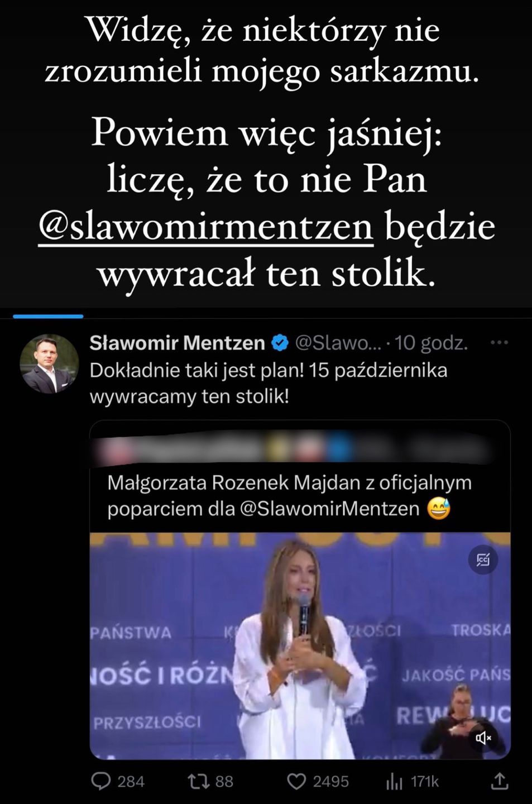Screen dimensions: 532x804
Task: Open the three-dot more options menu
Action: pos(499,342)
